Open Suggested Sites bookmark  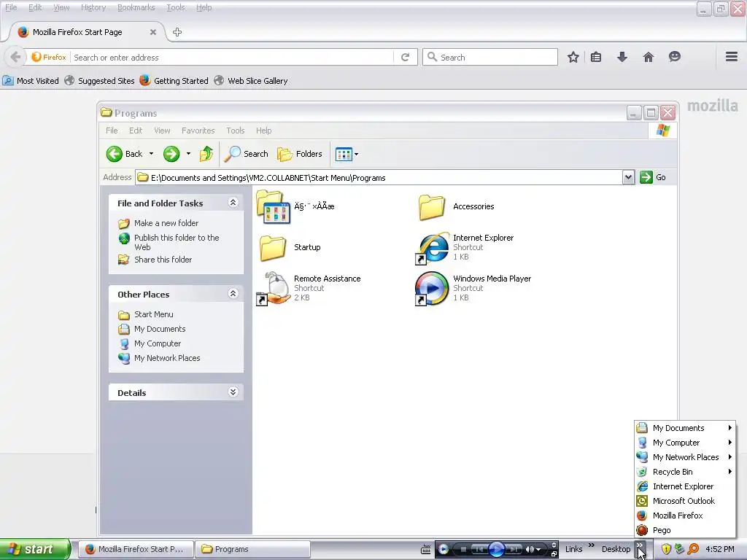(99, 81)
